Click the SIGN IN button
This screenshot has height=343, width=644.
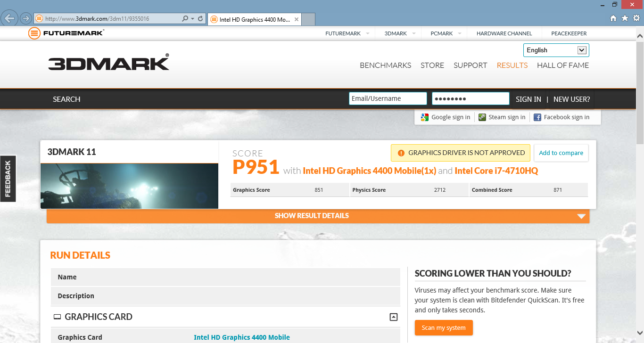tap(528, 99)
